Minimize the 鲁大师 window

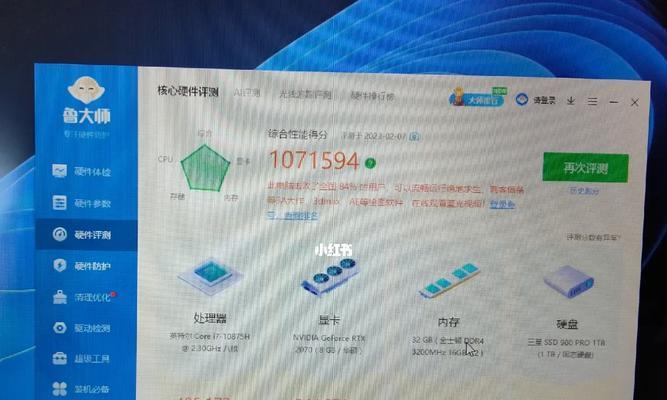613,102
